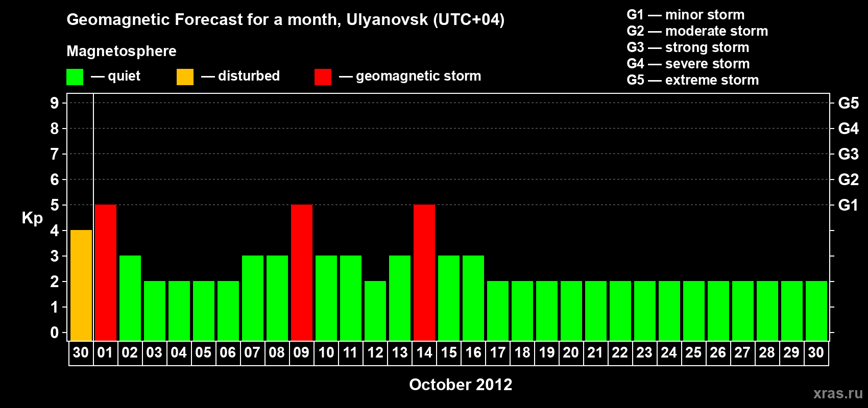This screenshot has height=408, width=868.
Task: Click 'G5 — extreme storm' legend entry
Action: [x=693, y=80]
